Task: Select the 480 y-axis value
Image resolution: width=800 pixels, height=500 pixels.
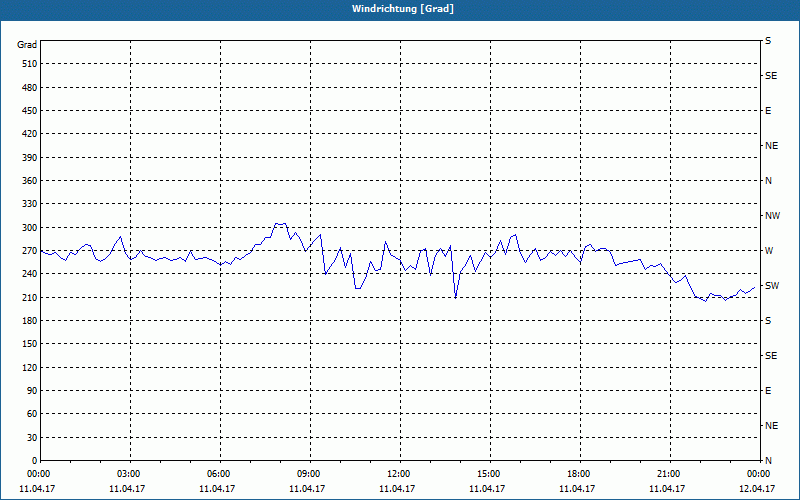Action: 30,88
